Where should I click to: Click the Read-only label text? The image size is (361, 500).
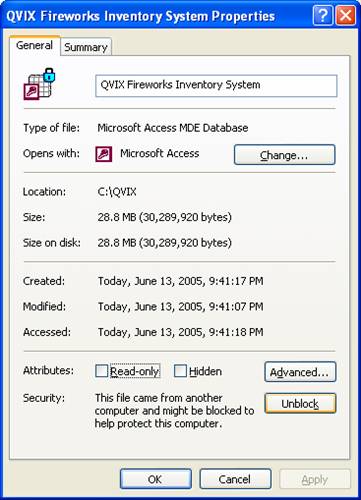pyautogui.click(x=135, y=371)
